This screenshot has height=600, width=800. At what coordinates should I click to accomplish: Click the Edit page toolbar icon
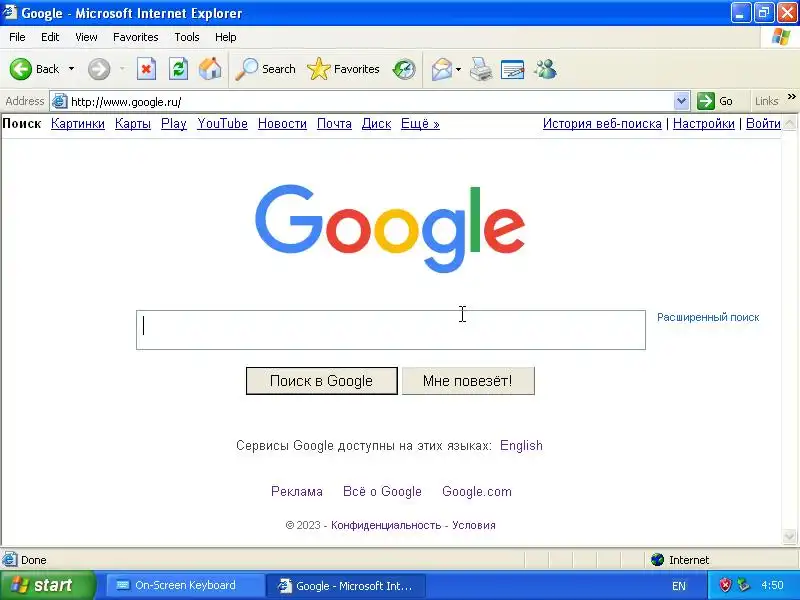(x=513, y=69)
